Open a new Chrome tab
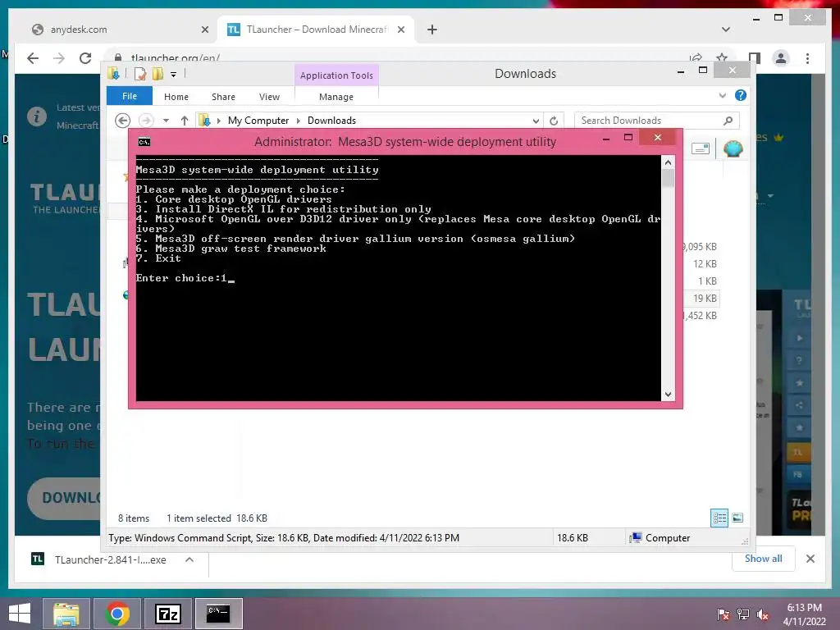 (x=432, y=30)
